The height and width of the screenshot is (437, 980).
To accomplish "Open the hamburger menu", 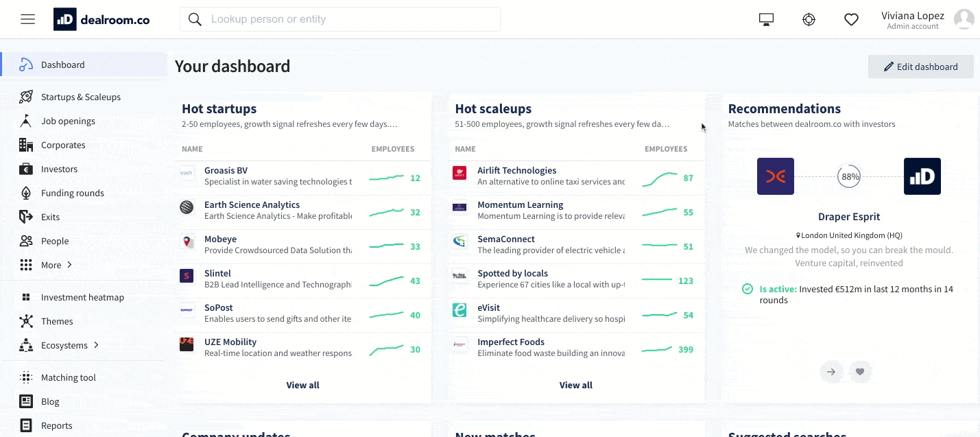I will (x=27, y=19).
